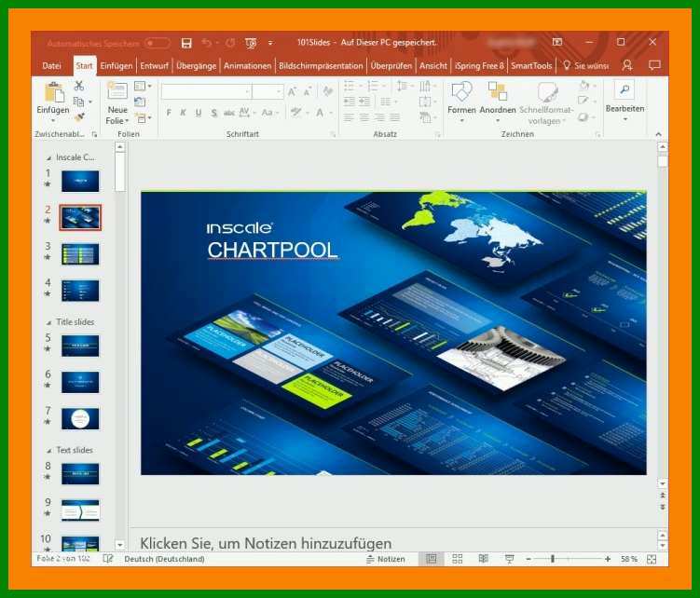Toggle text shadow (S) formatting
This screenshot has height=598, width=700.
pos(213,113)
